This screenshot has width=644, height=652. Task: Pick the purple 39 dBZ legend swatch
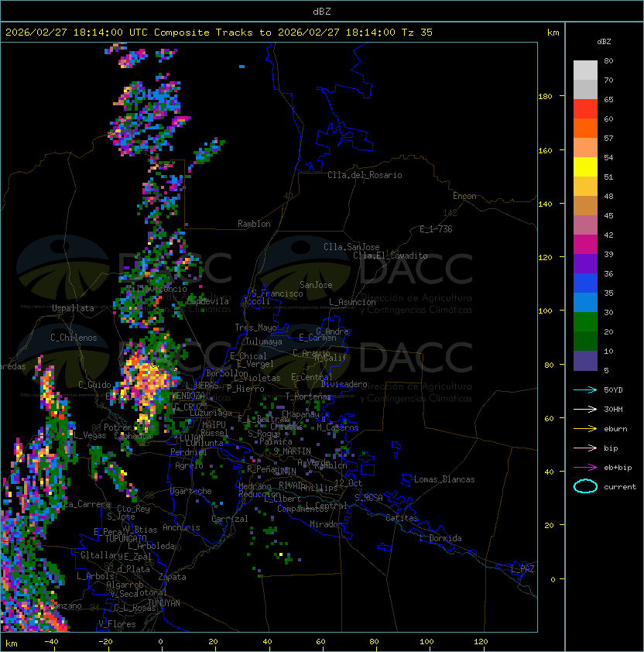coord(585,263)
